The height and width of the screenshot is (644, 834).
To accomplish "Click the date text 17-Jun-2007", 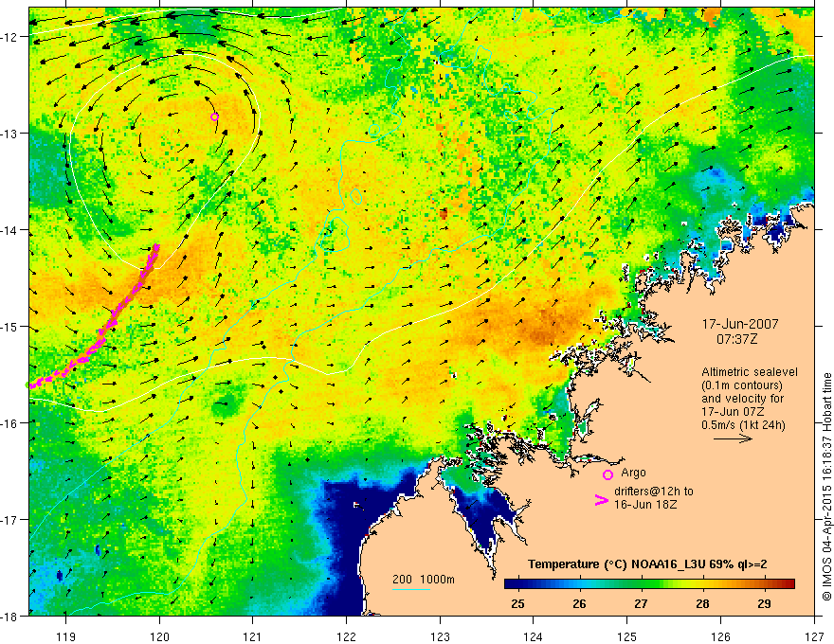I will 740,324.
